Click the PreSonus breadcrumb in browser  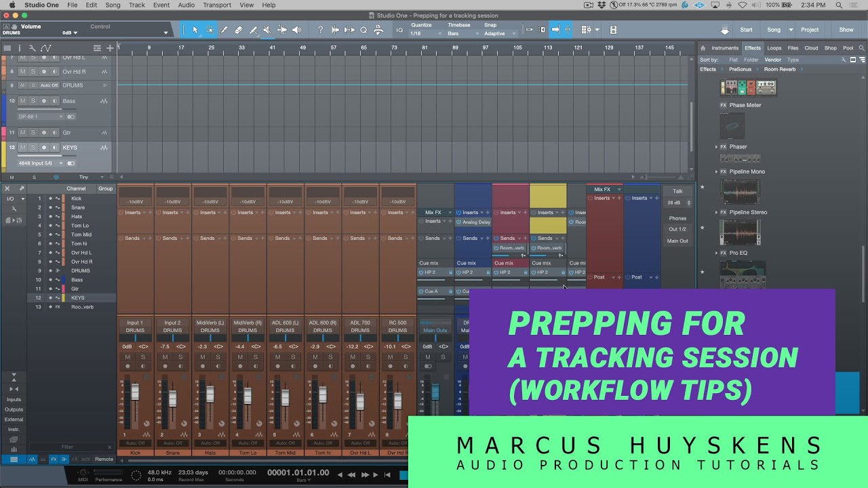coord(740,69)
